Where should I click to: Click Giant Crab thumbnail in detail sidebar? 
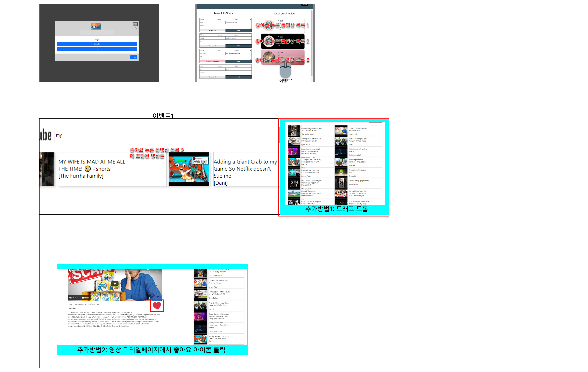(200, 339)
